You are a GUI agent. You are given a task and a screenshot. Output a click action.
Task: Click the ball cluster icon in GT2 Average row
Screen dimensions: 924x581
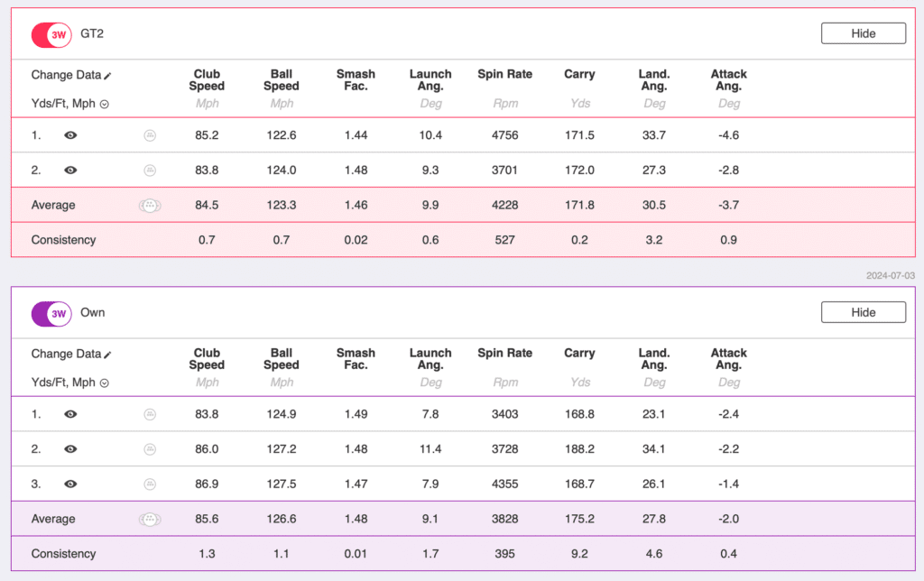tap(150, 206)
